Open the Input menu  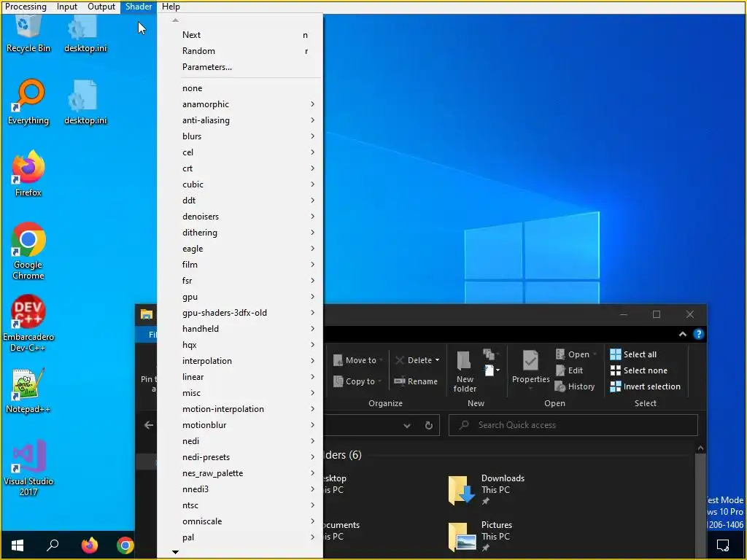(66, 7)
